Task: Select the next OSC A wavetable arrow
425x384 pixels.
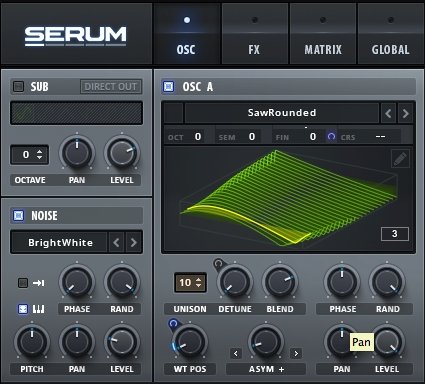Action: [405, 113]
